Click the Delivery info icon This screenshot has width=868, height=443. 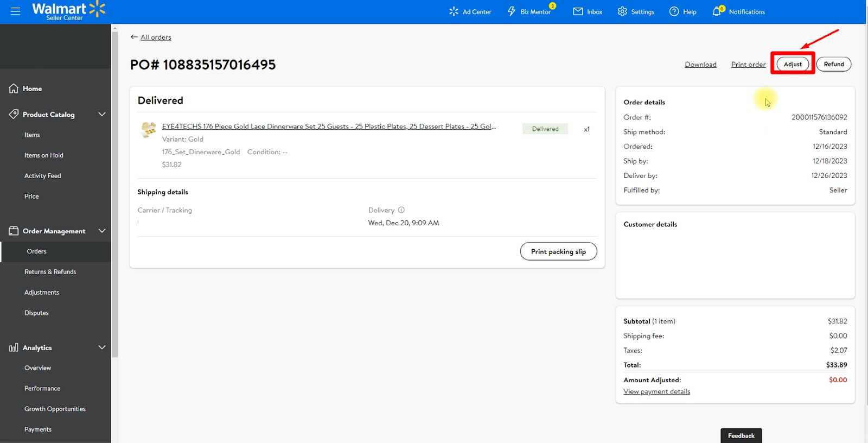click(401, 210)
